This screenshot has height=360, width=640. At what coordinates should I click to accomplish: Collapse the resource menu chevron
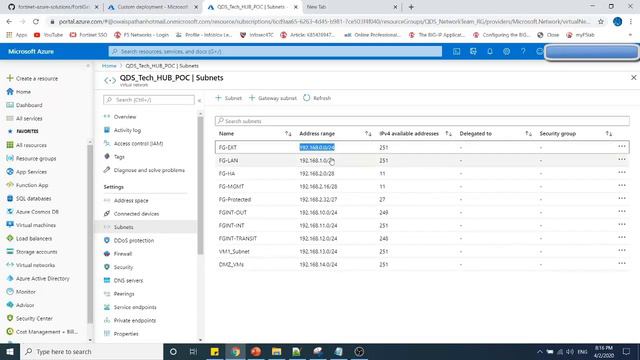click(x=200, y=100)
